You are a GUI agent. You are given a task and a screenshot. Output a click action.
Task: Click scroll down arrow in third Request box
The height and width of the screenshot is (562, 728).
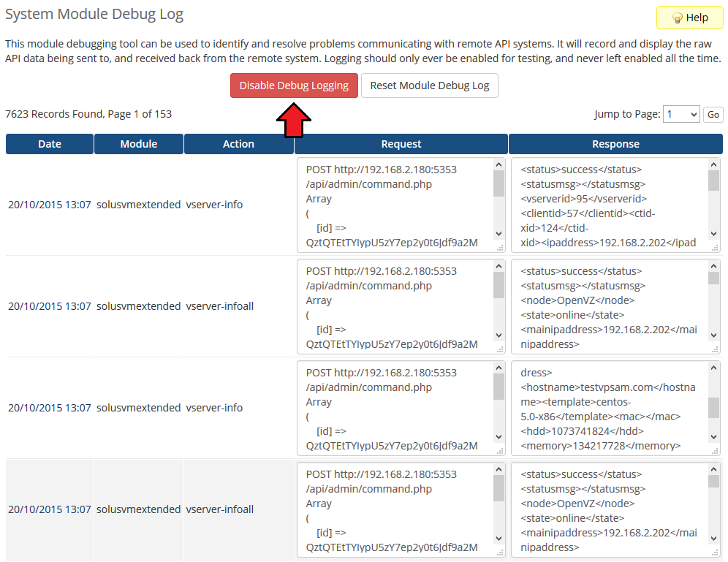(x=498, y=437)
